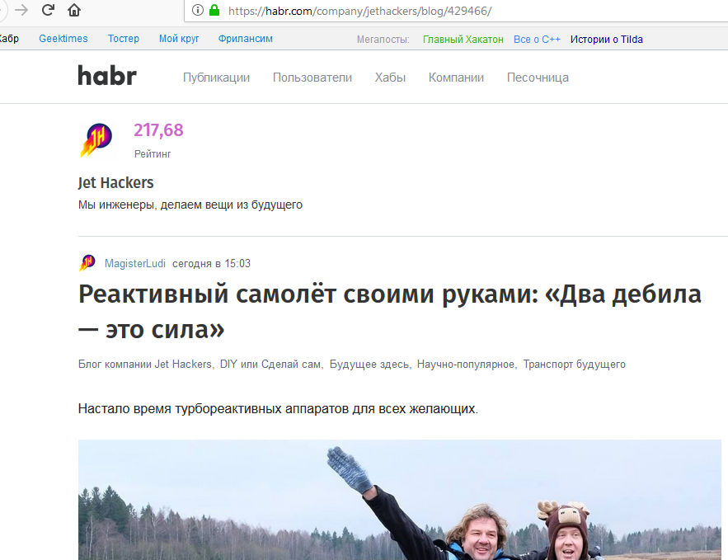Reload the page with refresh icon
The height and width of the screenshot is (560, 728).
coord(48,10)
